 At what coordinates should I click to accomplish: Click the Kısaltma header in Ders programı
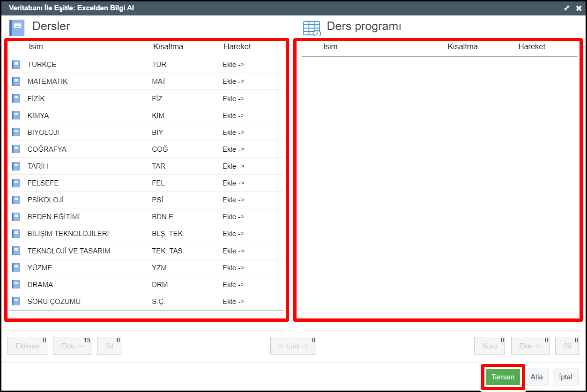coord(463,46)
